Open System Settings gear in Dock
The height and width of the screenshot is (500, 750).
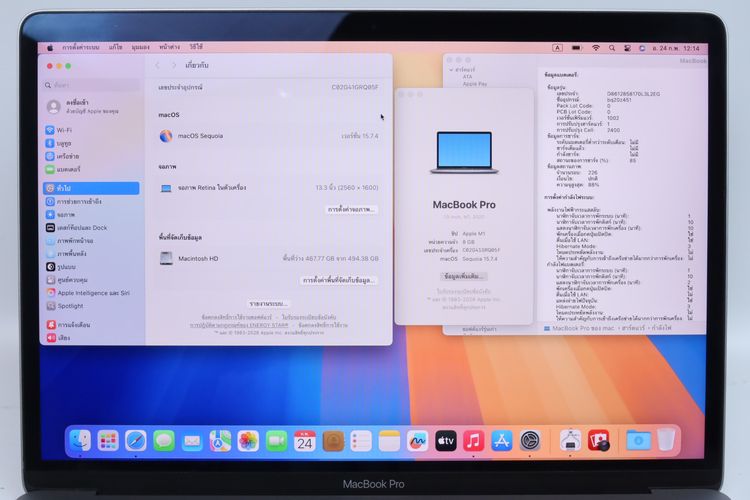530,441
